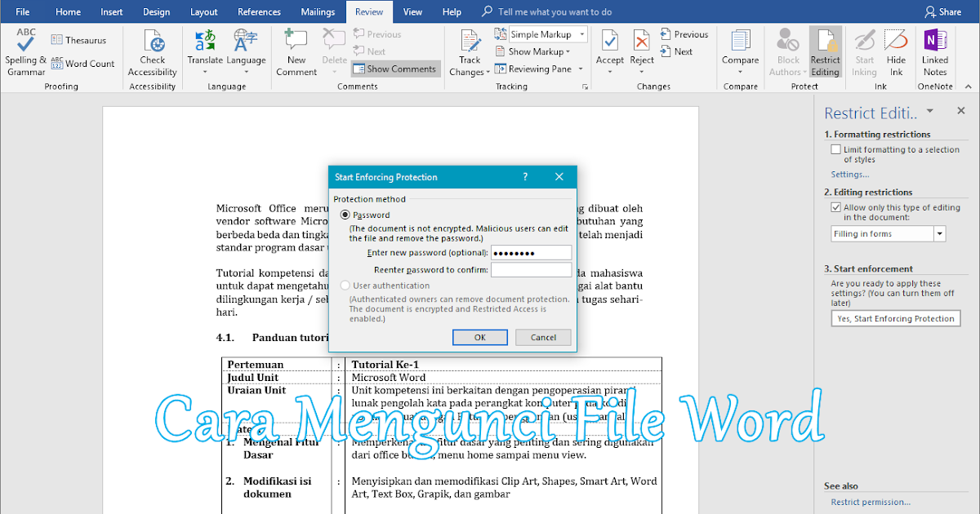Check Limit formatting to a selection of styles

[x=836, y=149]
